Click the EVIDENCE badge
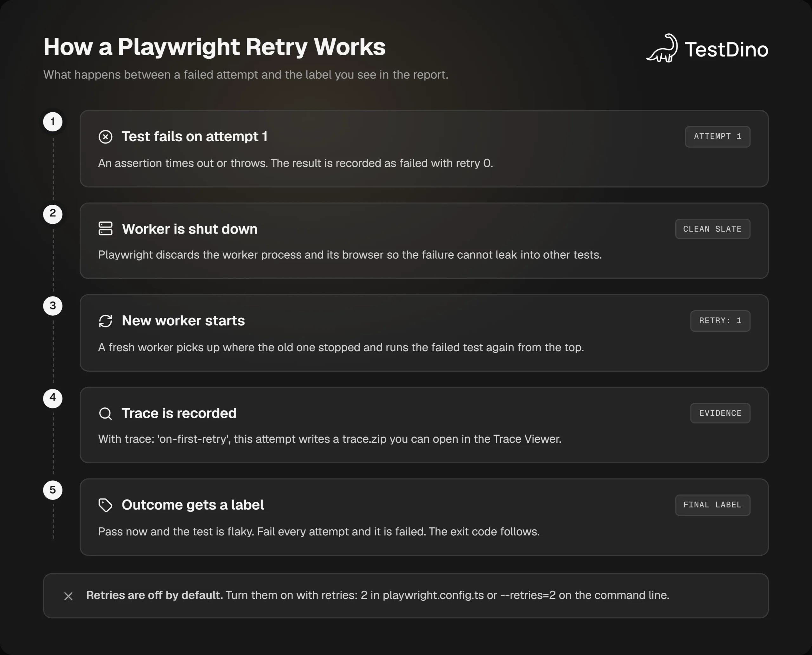Image resolution: width=812 pixels, height=655 pixels. (x=720, y=413)
